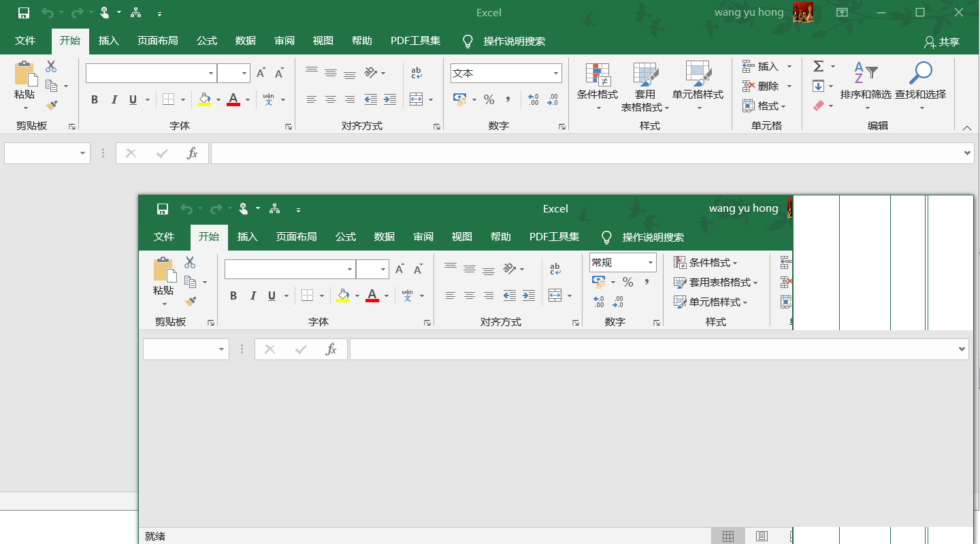980x544 pixels.
Task: Click normal view icon in front status bar
Action: 728,536
